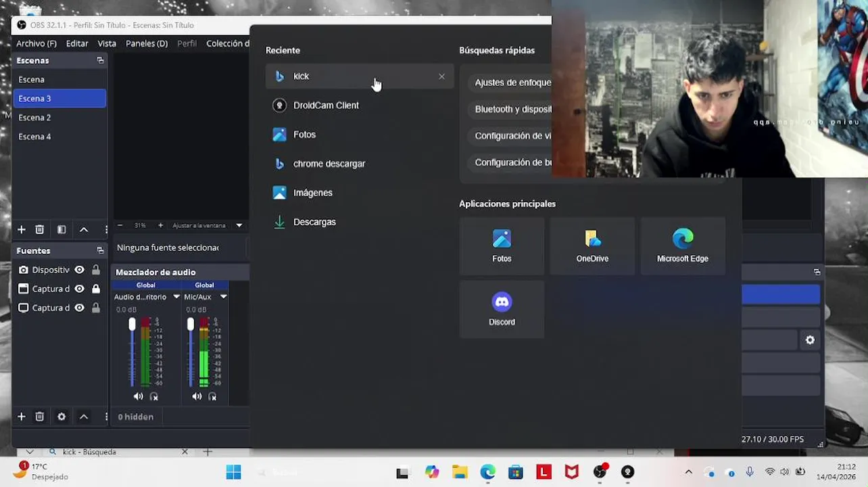Open Discord from Aplicaciones principales
Image resolution: width=868 pixels, height=487 pixels.
pos(502,309)
